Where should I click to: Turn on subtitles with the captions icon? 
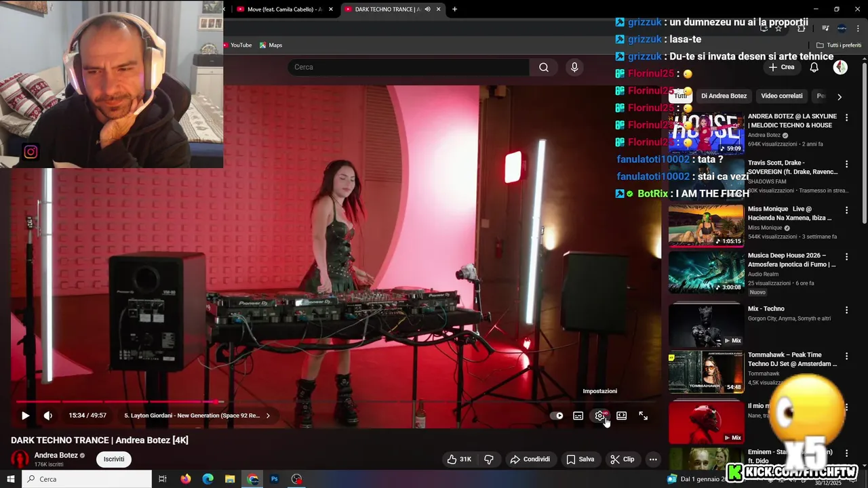(578, 415)
